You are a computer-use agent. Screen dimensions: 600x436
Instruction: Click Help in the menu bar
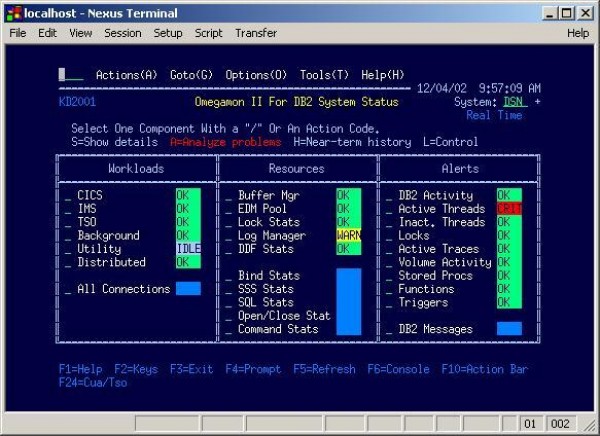coord(577,33)
